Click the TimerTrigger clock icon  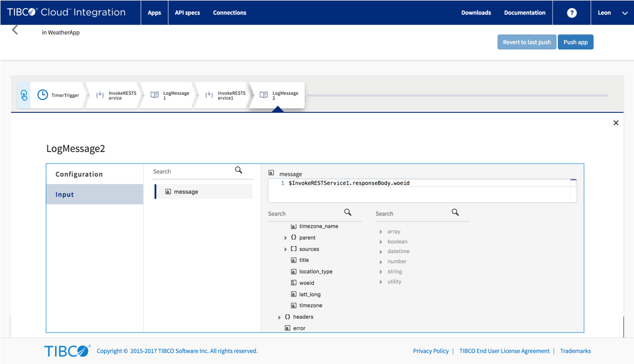[x=43, y=95]
